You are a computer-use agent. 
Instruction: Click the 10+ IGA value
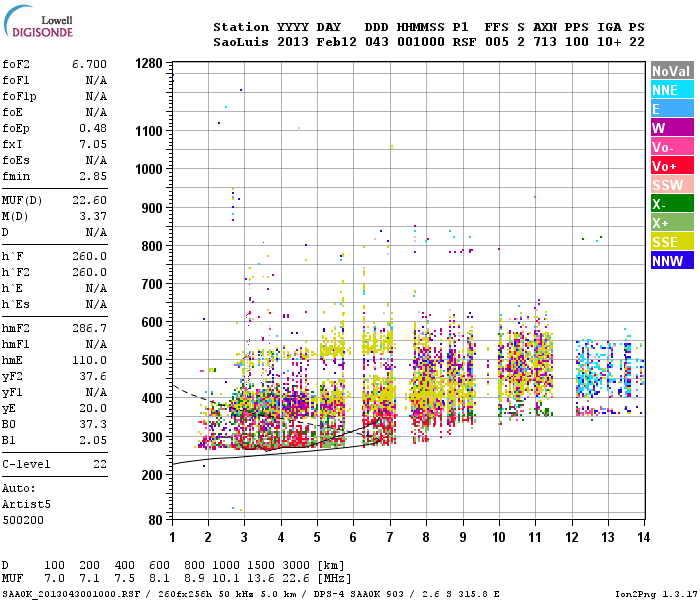(609, 42)
